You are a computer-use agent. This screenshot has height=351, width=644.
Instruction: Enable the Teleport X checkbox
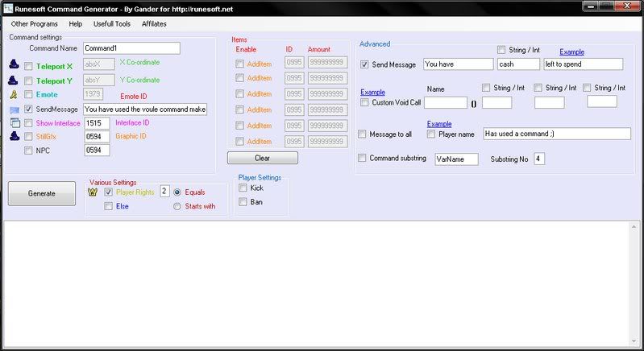[x=29, y=66]
